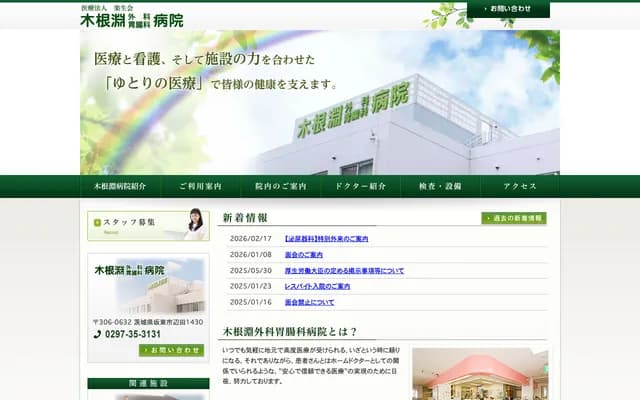The width and height of the screenshot is (640, 400).
Task: Open the 面会のご案内 news link
Action: pyautogui.click(x=304, y=255)
